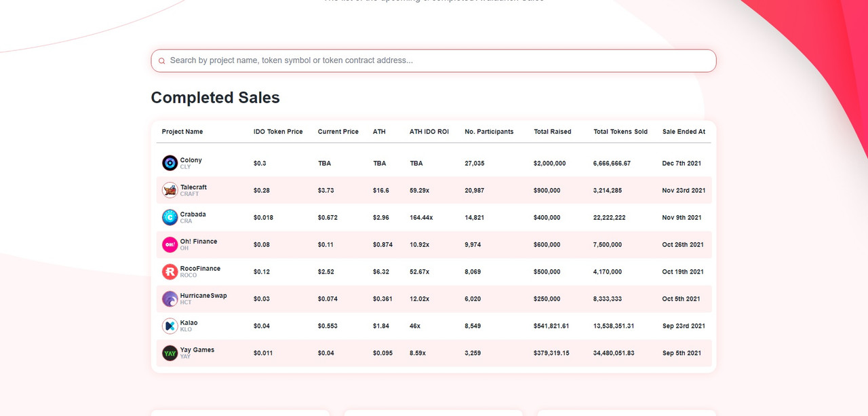Select the Oct 5th 2021 date
The width and height of the screenshot is (868, 416).
[x=682, y=299]
